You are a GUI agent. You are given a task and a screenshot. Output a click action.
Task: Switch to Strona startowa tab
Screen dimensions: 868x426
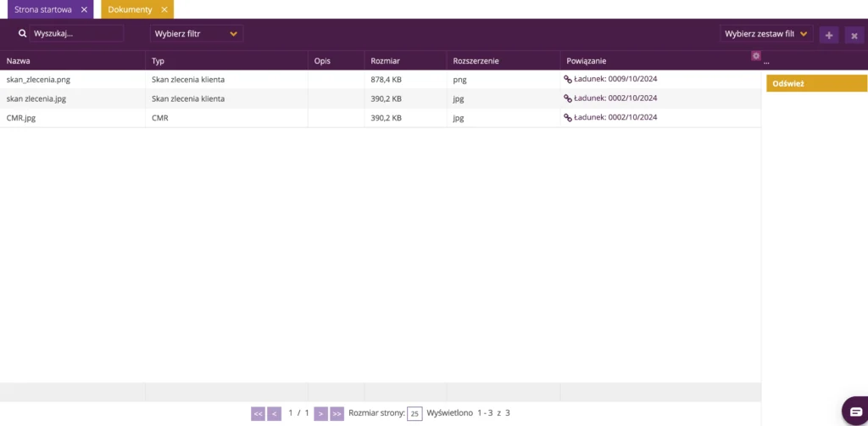pyautogui.click(x=43, y=9)
